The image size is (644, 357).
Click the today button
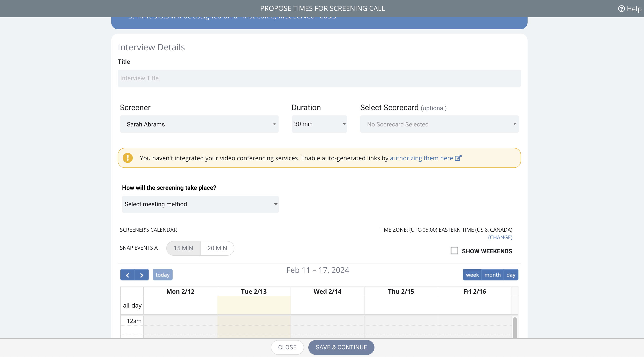[162, 275]
